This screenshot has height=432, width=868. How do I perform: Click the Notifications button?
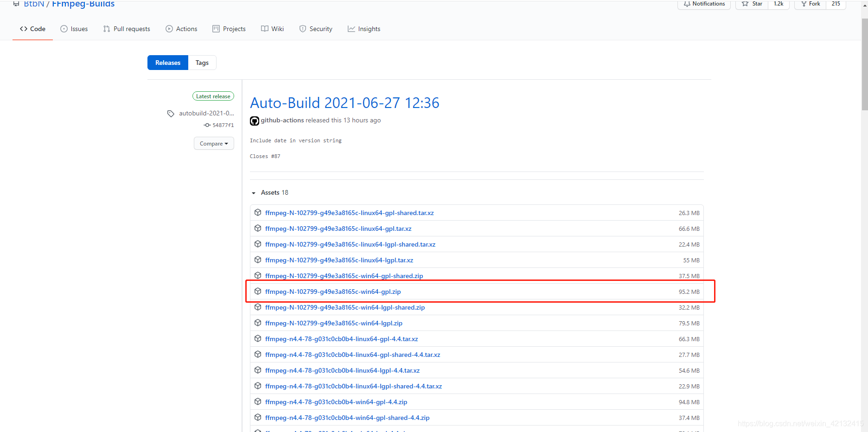pos(704,4)
